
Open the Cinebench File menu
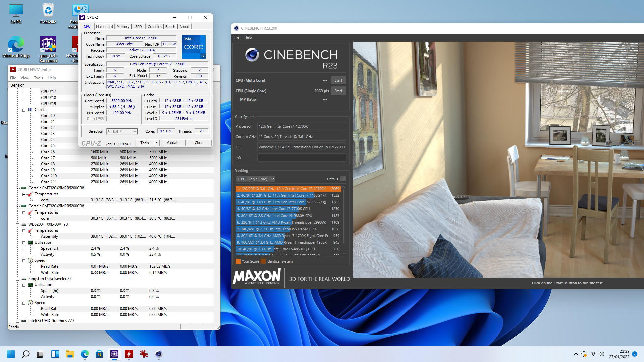pos(236,37)
